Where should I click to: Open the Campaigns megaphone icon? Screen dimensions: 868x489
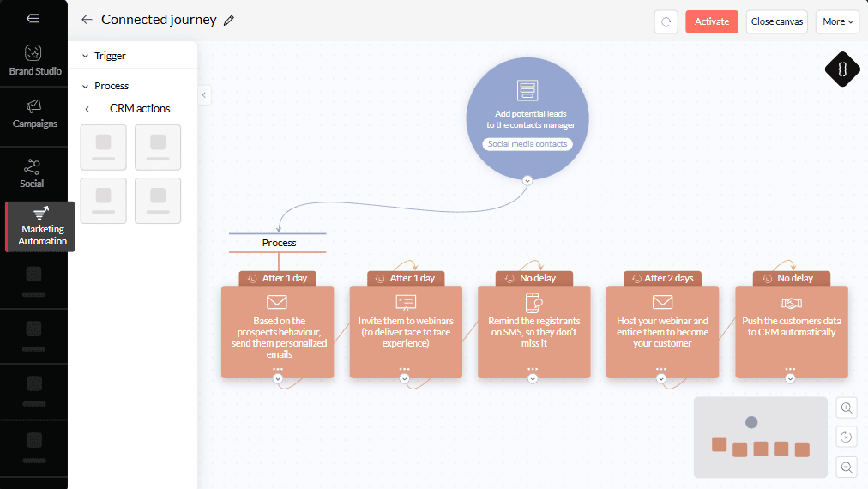point(34,113)
